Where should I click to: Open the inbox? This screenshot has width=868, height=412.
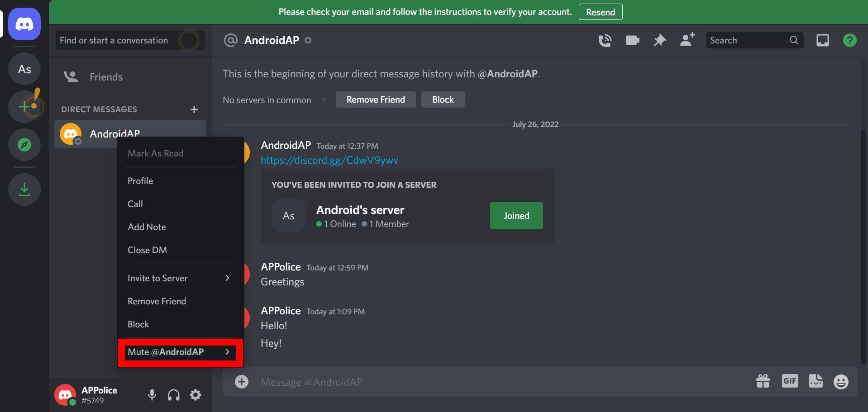point(822,40)
